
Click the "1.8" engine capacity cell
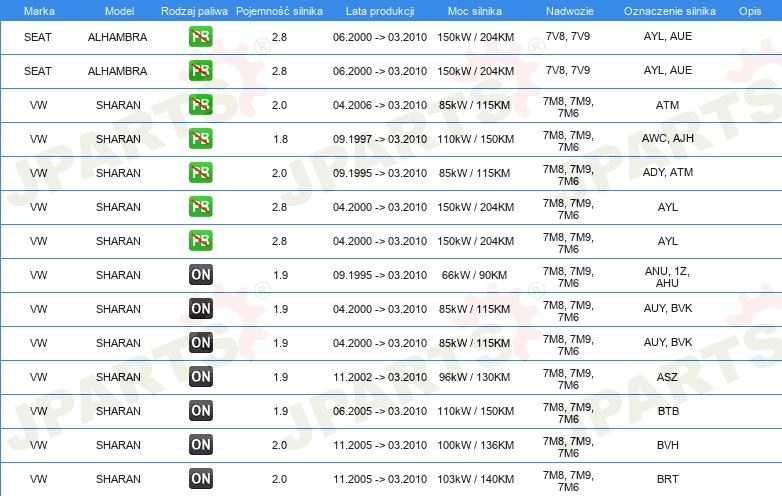[280, 139]
